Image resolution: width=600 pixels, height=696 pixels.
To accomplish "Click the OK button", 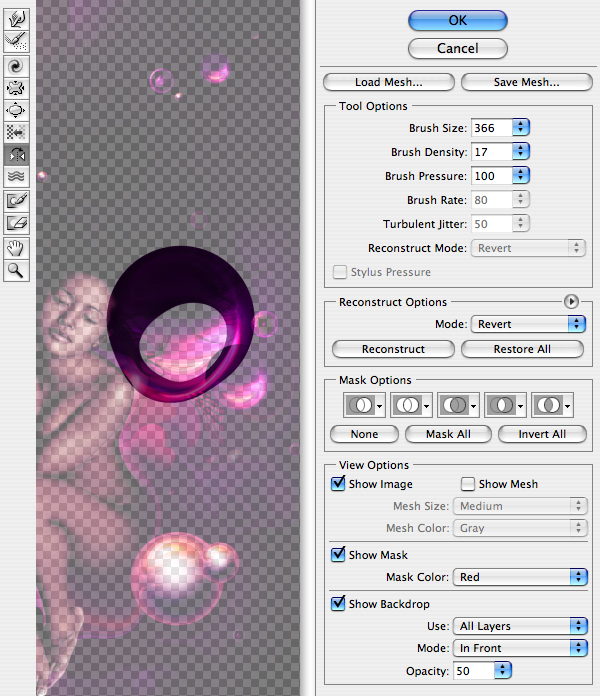I will (x=458, y=20).
